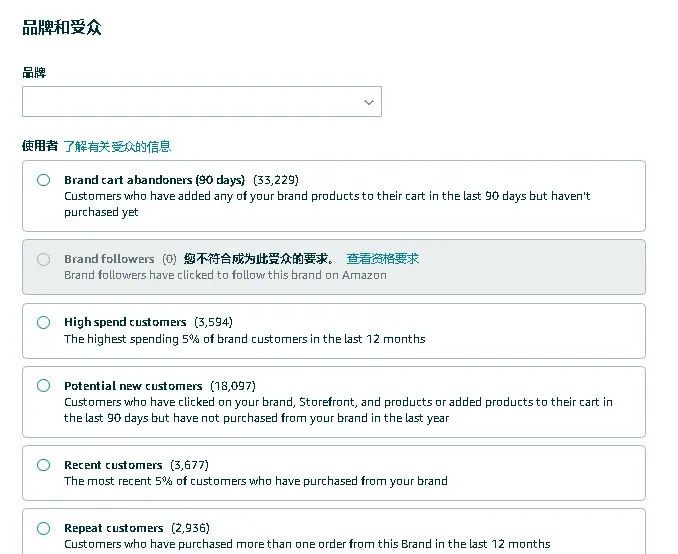Click the Repeat customers title
Viewport: 678px width, 554px height.
[114, 528]
